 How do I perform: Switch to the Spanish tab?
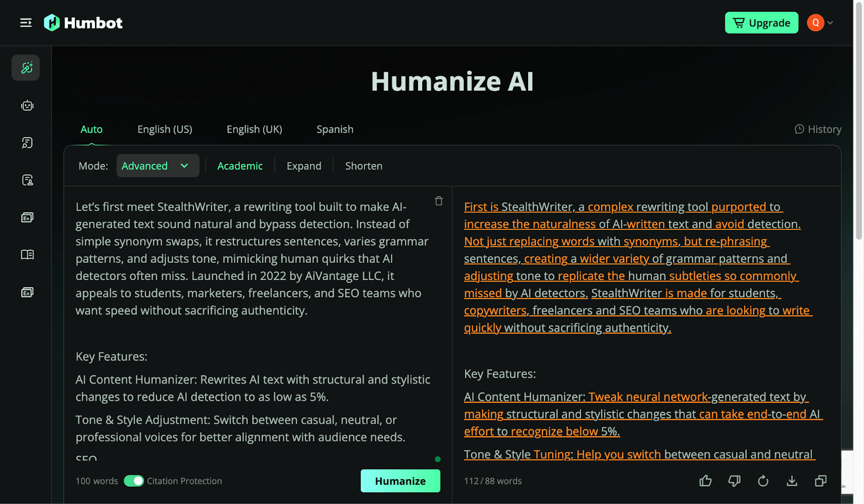pyautogui.click(x=335, y=130)
